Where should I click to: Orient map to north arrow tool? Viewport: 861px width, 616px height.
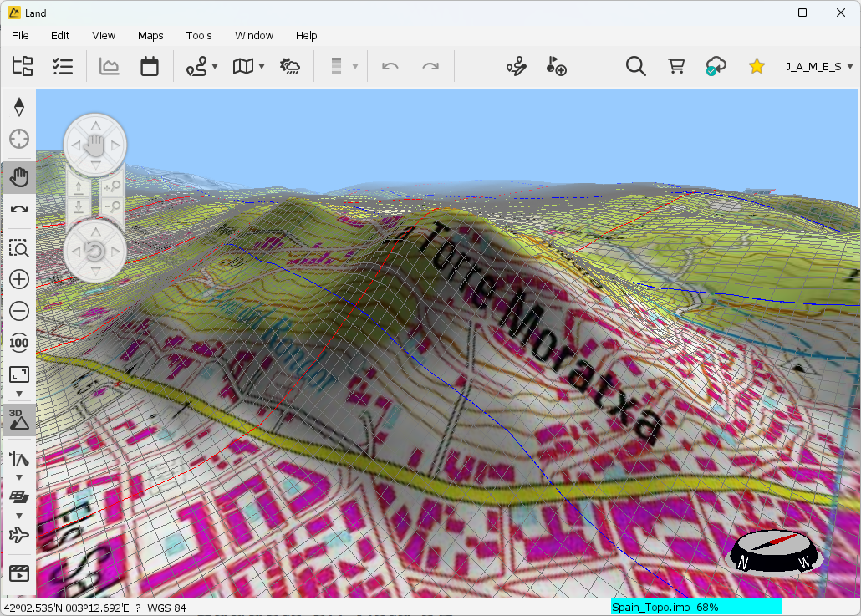[x=19, y=107]
